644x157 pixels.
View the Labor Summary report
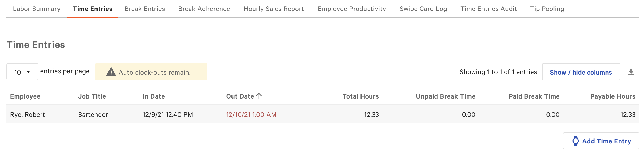pyautogui.click(x=36, y=9)
